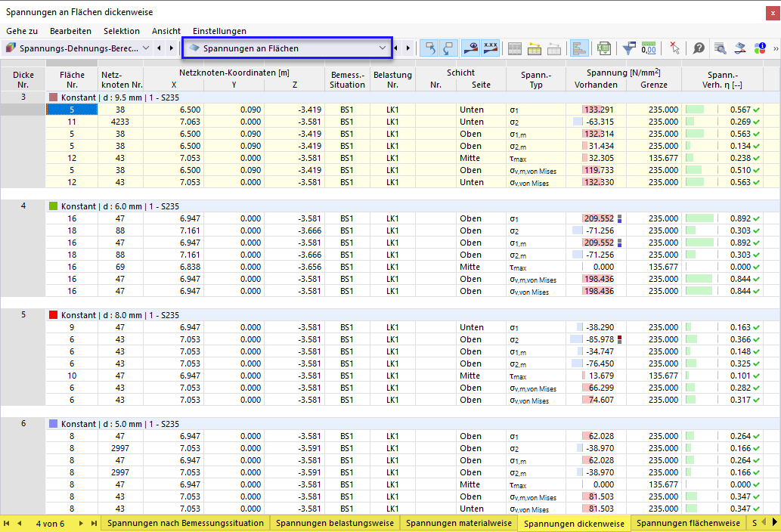Jump to first tab with bottom navigation icon
Screen dimensions: 781x532
click(x=7, y=523)
